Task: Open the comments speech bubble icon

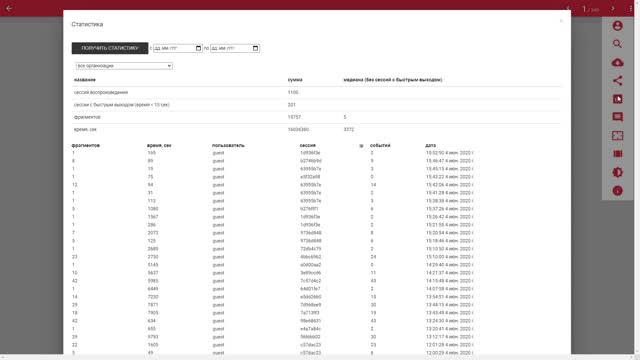Action: tap(617, 118)
